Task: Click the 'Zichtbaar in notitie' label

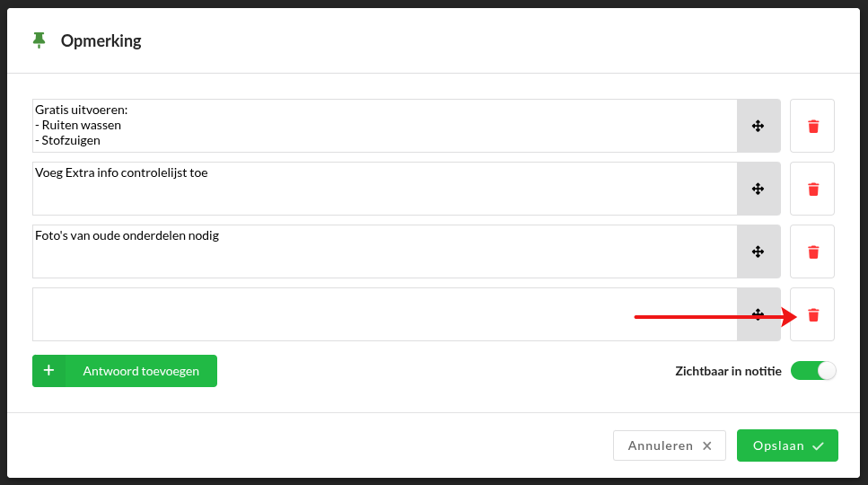Action: pos(728,371)
